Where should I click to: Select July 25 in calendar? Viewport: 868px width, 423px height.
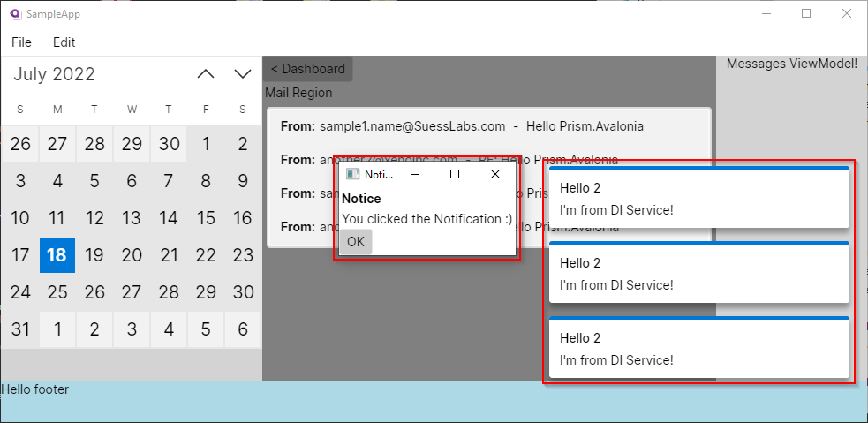point(57,292)
